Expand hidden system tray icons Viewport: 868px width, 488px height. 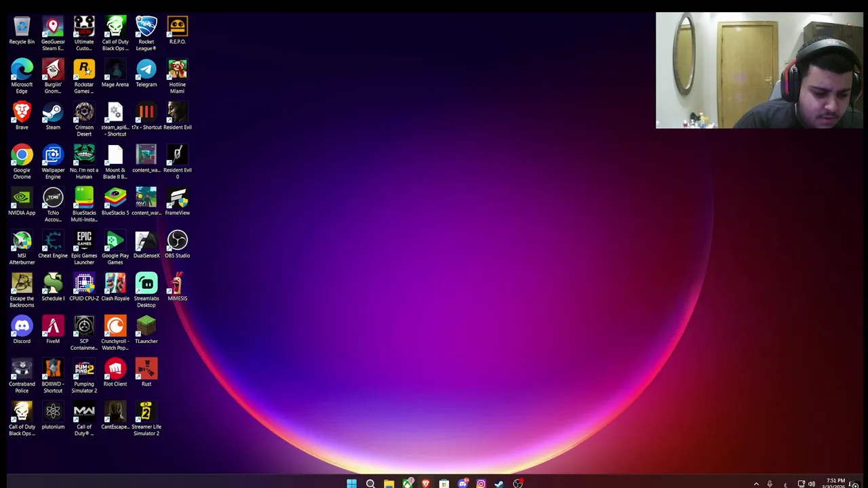pyautogui.click(x=756, y=484)
